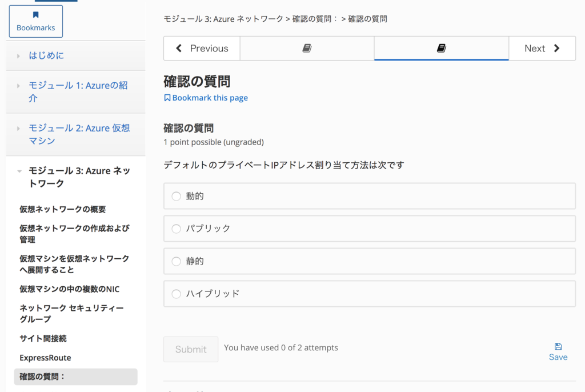Collapse モジュール 3: Azure ネットワーク section
The width and height of the screenshot is (585, 392).
(x=19, y=170)
